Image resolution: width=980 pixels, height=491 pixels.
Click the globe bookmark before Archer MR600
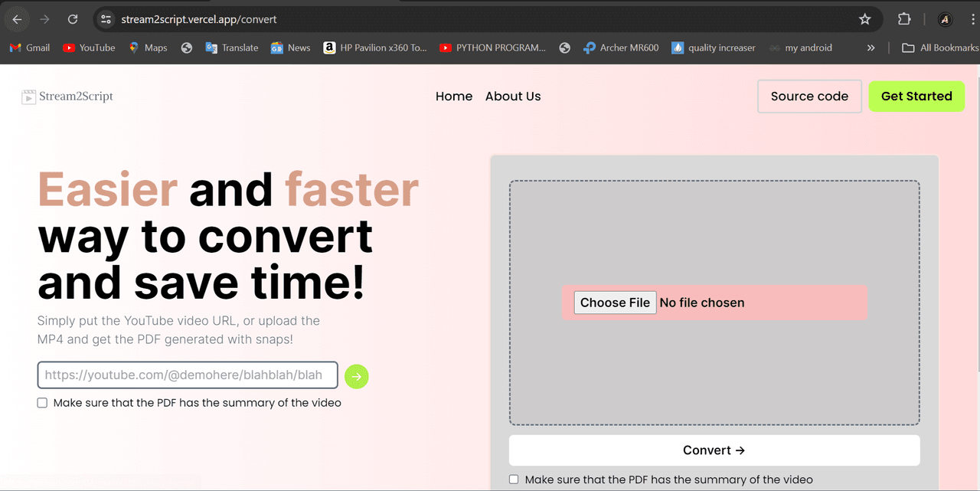565,47
